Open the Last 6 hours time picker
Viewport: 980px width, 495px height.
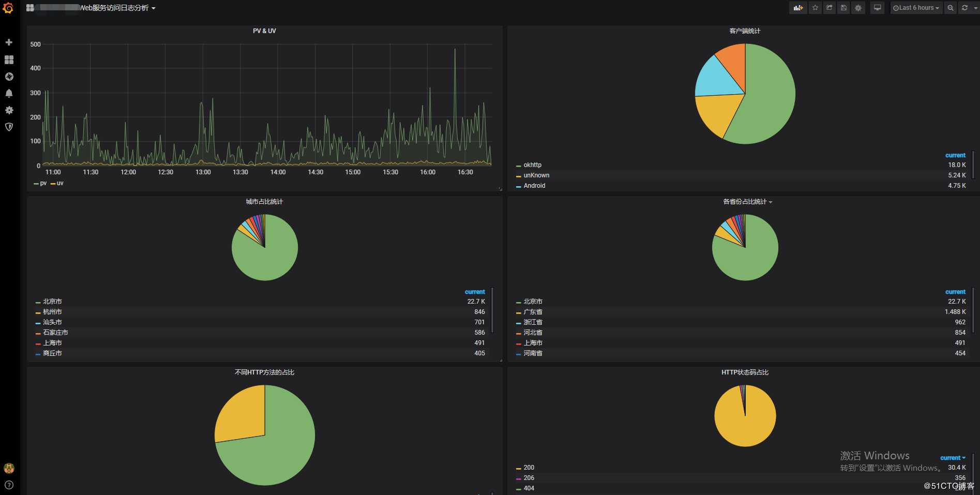tap(915, 8)
